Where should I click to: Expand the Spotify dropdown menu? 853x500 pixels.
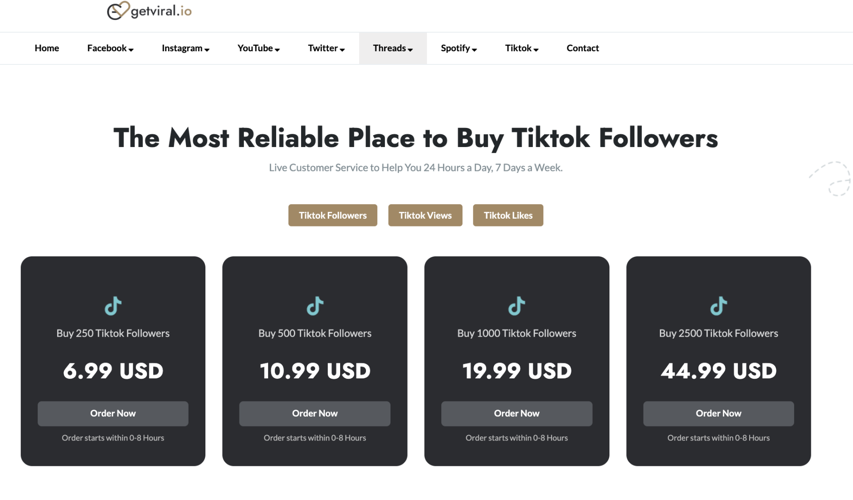pyautogui.click(x=459, y=48)
